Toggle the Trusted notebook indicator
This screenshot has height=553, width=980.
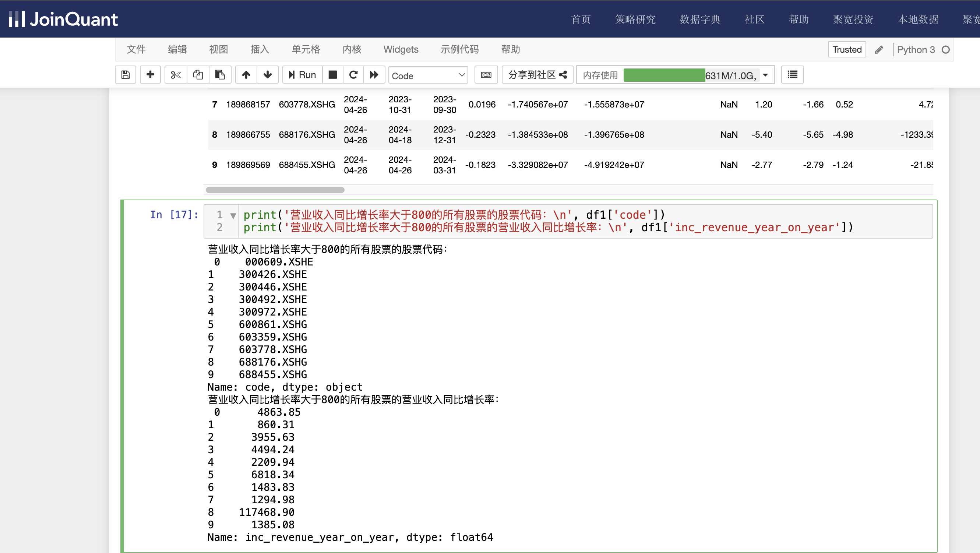tap(846, 49)
